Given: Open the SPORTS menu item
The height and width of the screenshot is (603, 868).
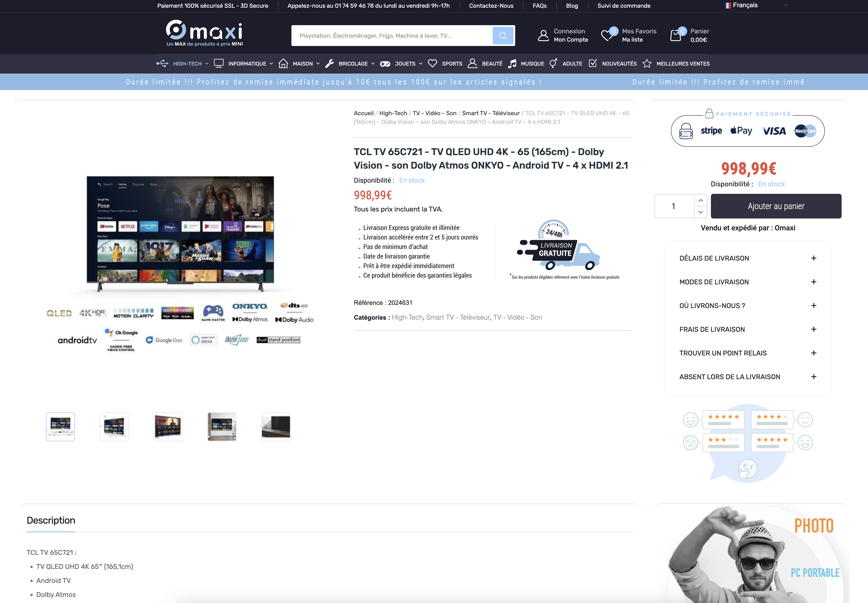Looking at the screenshot, I should coord(452,64).
